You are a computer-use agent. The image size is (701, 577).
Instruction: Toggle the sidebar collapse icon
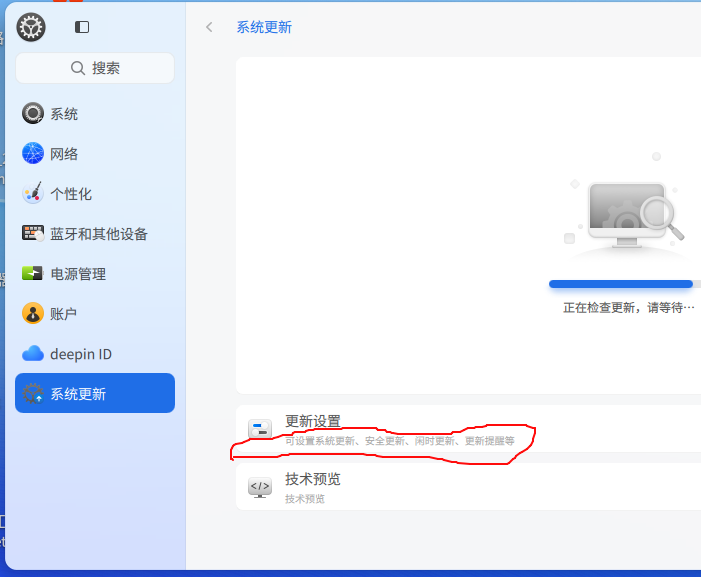(82, 27)
